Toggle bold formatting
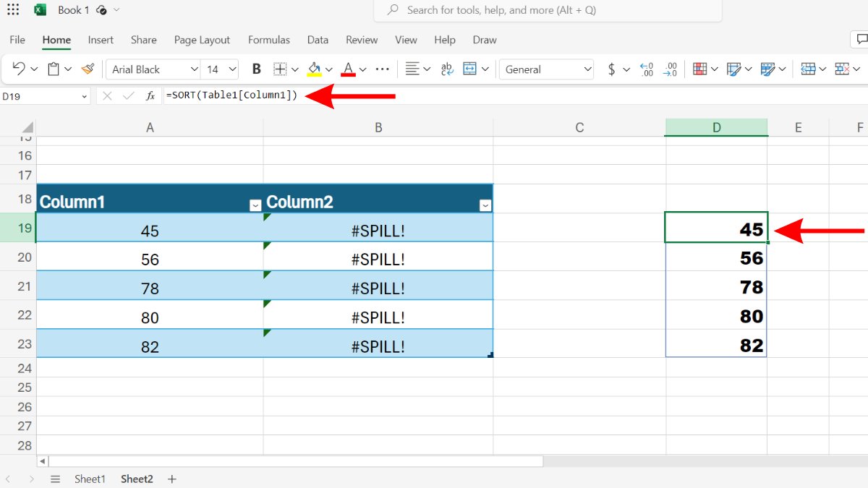Screen dimensions: 868x488 click(256, 69)
